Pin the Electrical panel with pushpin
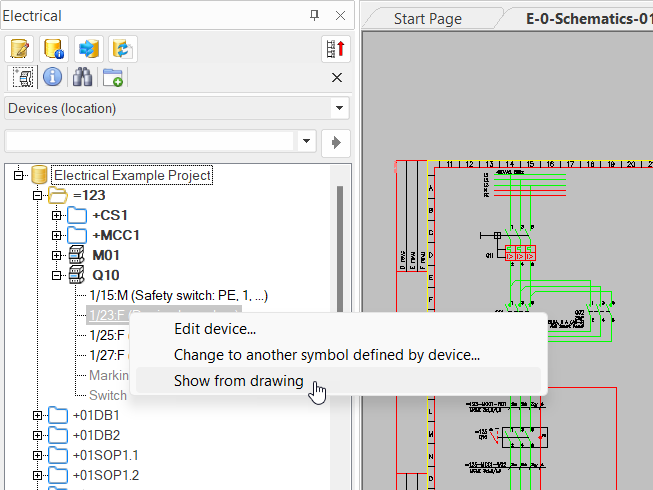The image size is (653, 490). tap(314, 15)
